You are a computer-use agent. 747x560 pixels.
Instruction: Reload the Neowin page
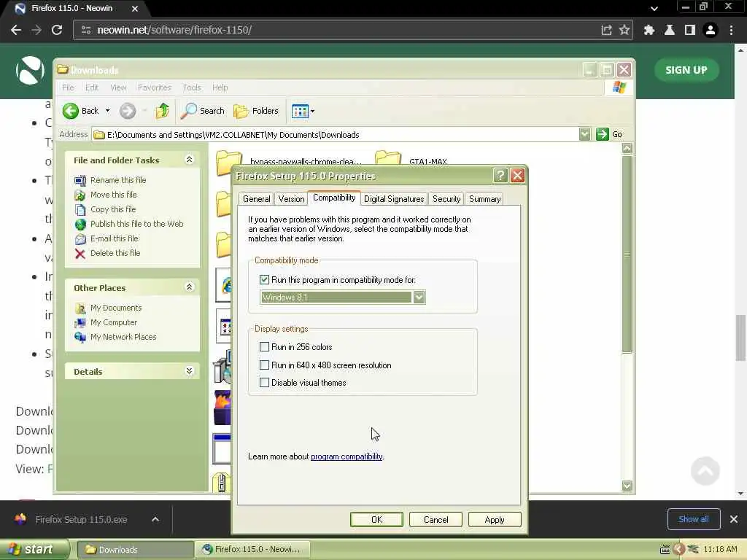point(57,30)
